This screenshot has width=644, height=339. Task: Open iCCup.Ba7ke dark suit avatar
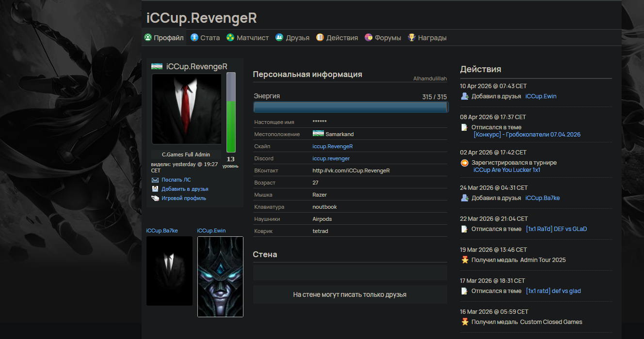click(x=169, y=271)
